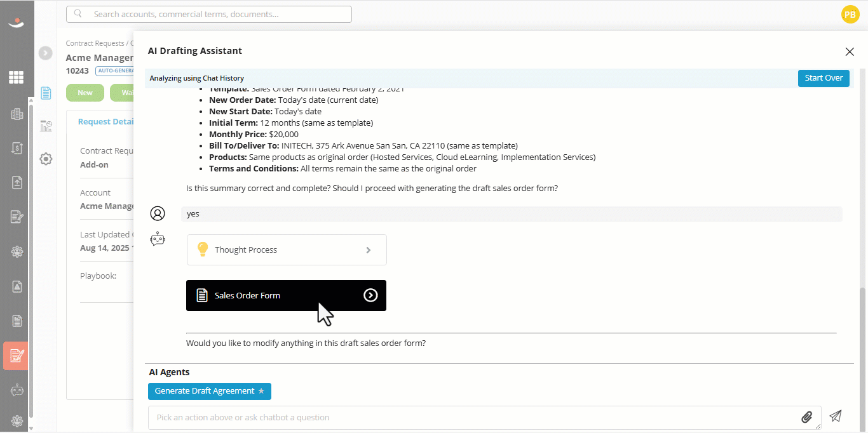Open the buildings accounts icon in sidebar

point(17,114)
